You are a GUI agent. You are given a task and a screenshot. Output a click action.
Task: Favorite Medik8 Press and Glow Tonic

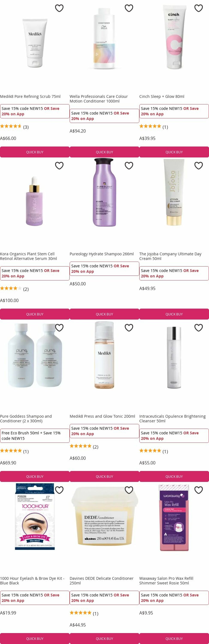pos(129,328)
